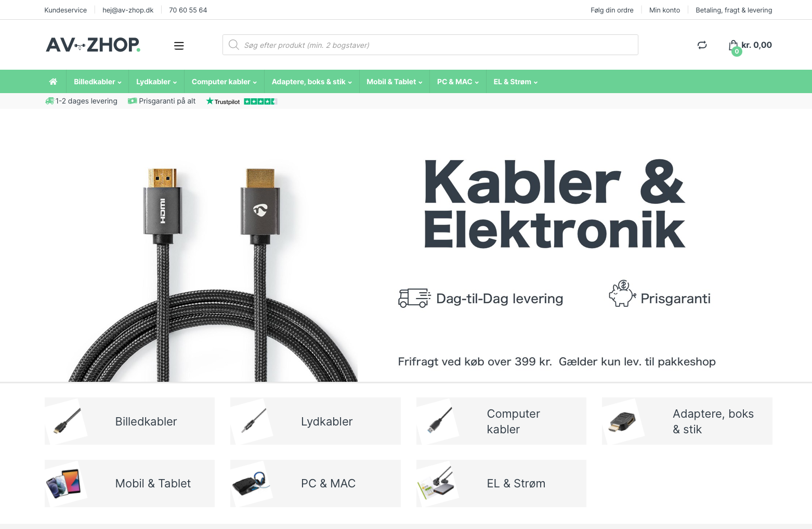The height and width of the screenshot is (529, 812).
Task: Follow the Følg din ordre link
Action: tap(612, 10)
